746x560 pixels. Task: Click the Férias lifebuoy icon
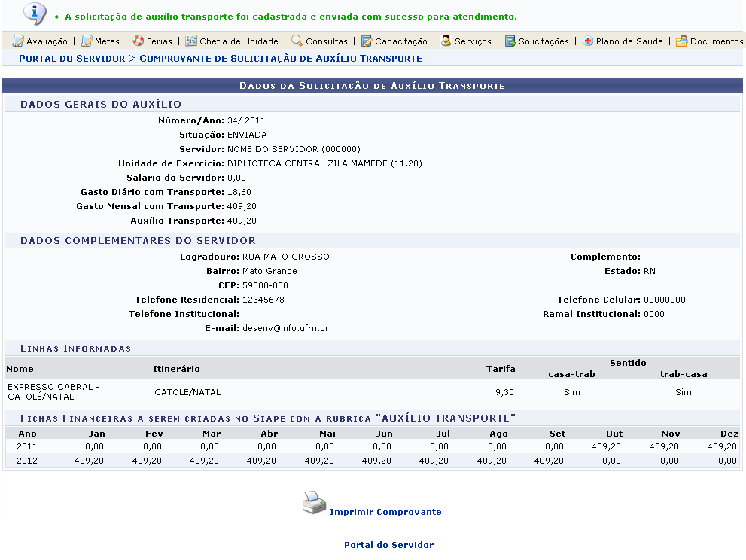tap(139, 41)
